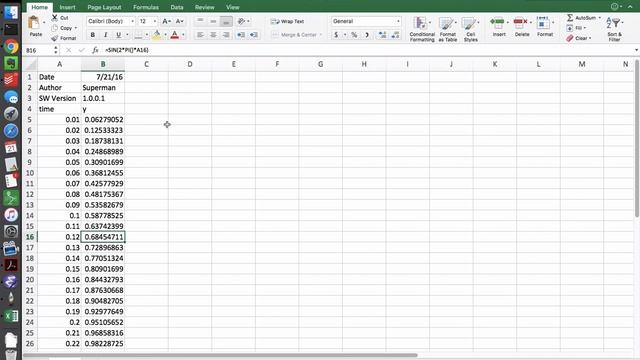
Task: Apply the yellow fill color
Action: (156, 36)
